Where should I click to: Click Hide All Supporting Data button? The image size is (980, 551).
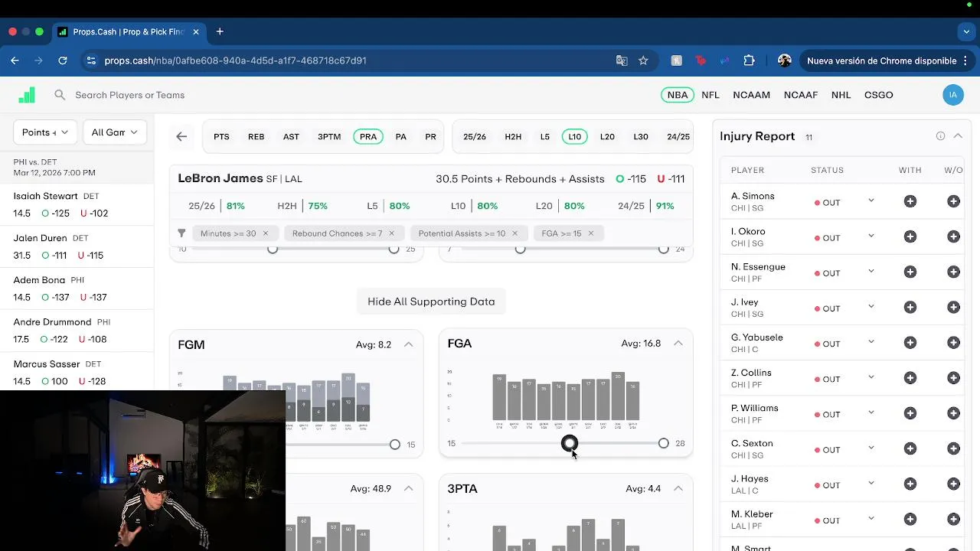[431, 302]
